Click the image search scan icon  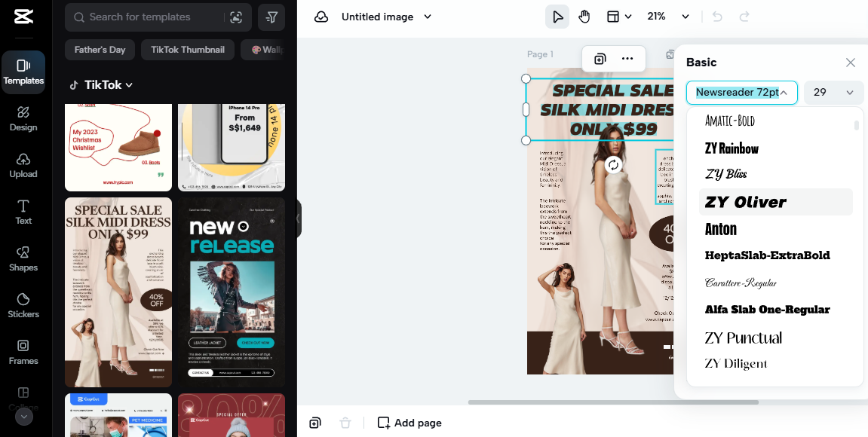click(x=236, y=17)
